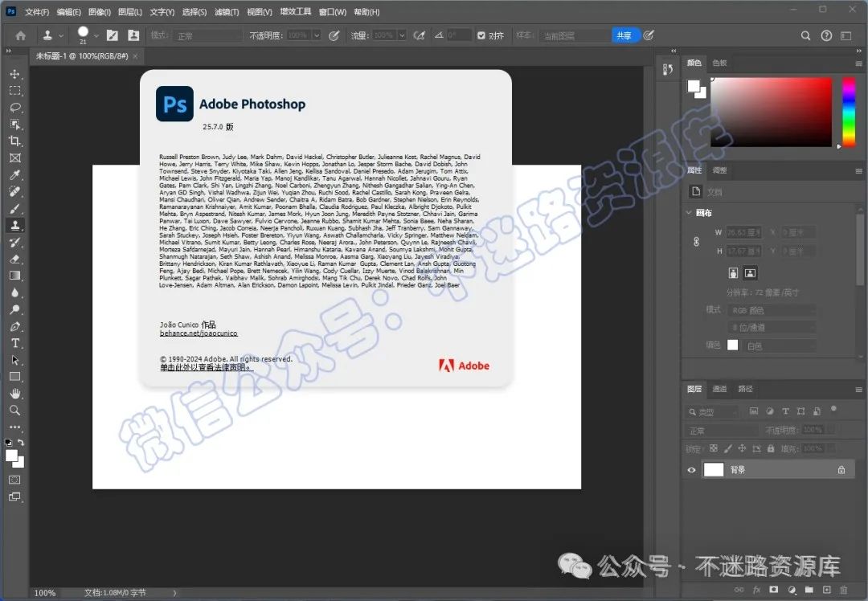The height and width of the screenshot is (601, 868).
Task: Select the Rectangular Marquee tool
Action: [15, 91]
